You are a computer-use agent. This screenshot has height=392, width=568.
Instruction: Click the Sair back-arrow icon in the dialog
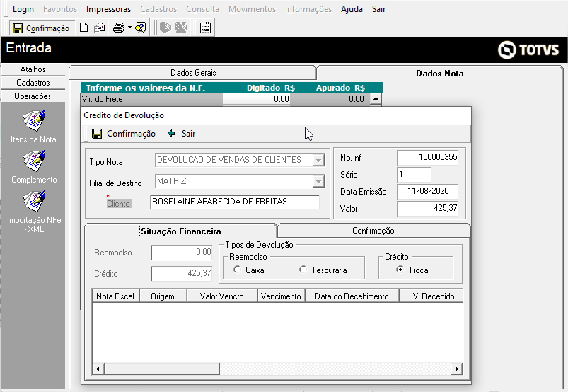click(x=171, y=134)
